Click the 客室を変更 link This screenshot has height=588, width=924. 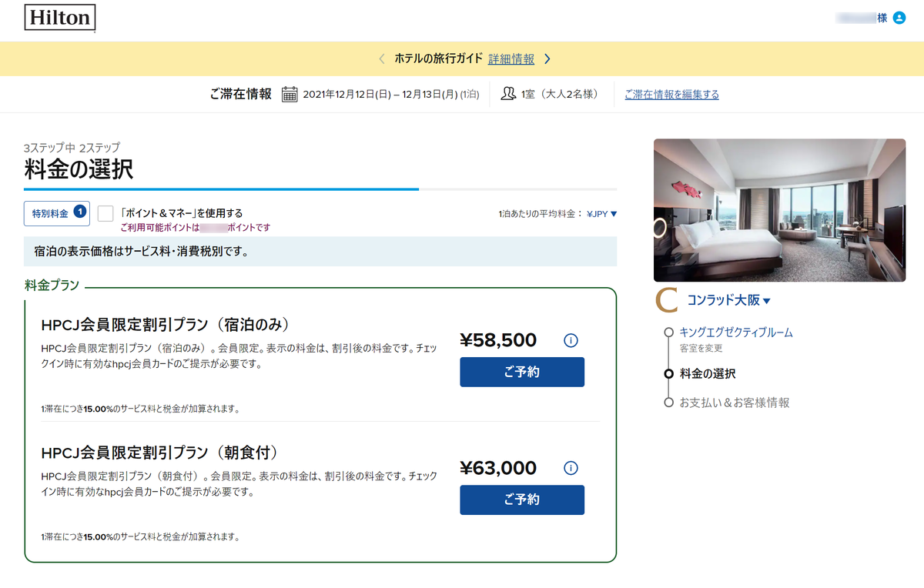701,348
